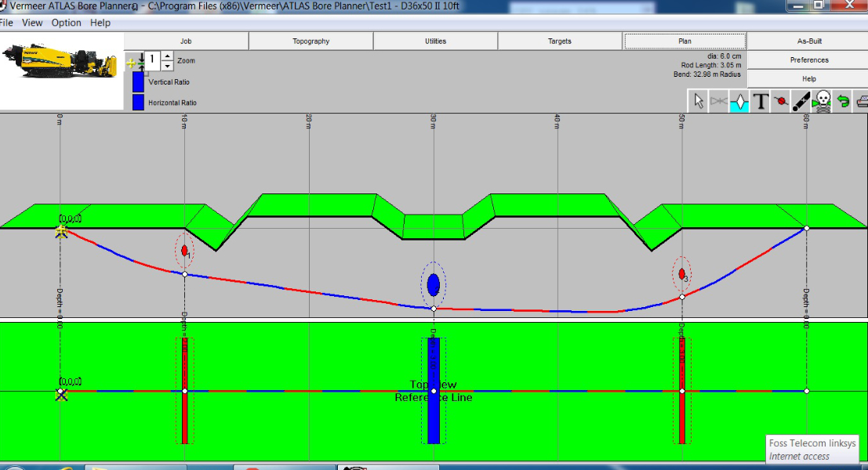Click the Vermeer drill machine image

[60, 62]
